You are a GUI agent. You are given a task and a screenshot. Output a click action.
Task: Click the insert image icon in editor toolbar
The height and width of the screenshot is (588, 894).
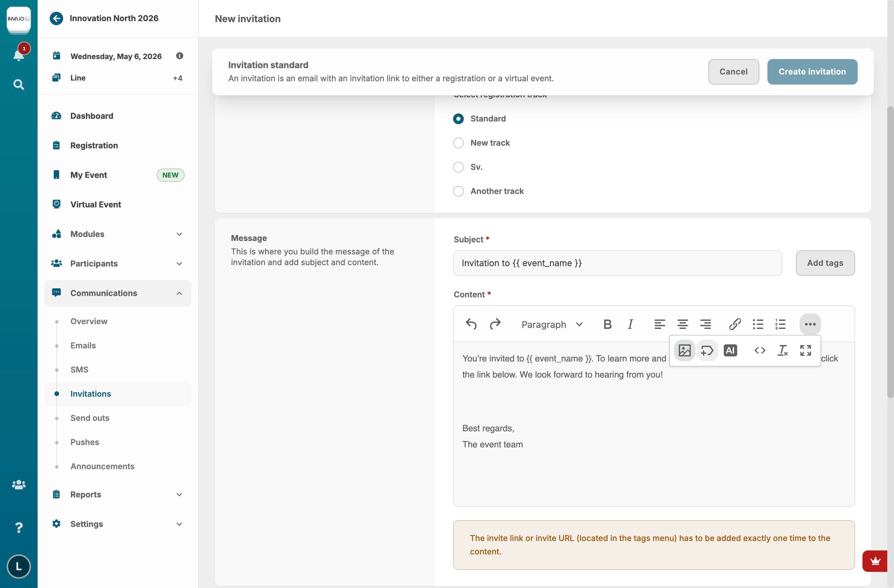click(x=684, y=350)
